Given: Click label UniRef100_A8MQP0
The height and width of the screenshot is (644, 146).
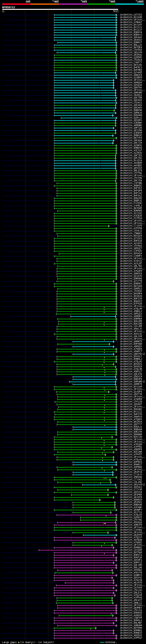Looking at the screenshot, I should coord(131,316).
